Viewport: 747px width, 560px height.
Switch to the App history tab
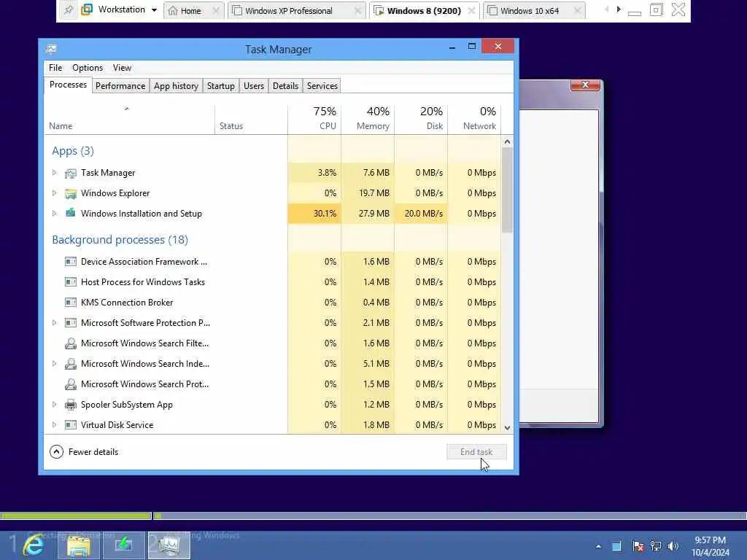176,86
